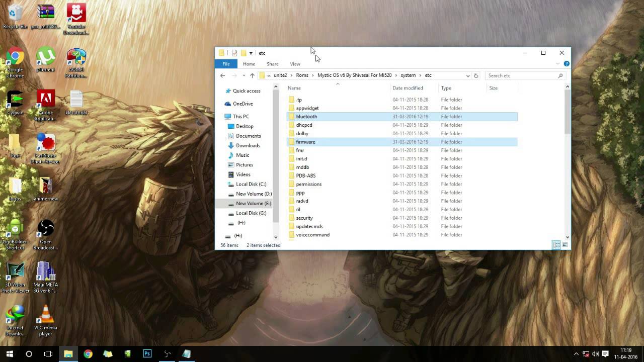Image resolution: width=644 pixels, height=362 pixels.
Task: Refresh the etc folder view
Action: pos(476,75)
